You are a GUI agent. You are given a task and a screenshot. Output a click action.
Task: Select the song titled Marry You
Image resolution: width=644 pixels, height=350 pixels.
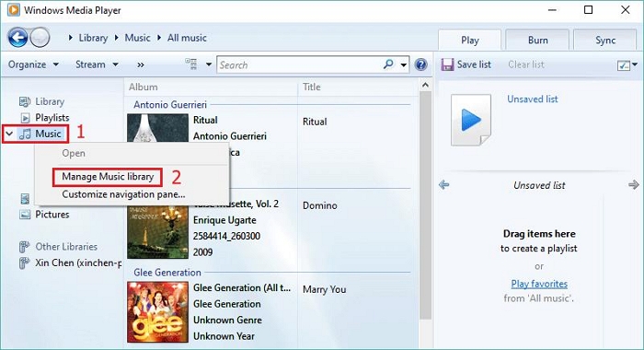click(x=325, y=289)
